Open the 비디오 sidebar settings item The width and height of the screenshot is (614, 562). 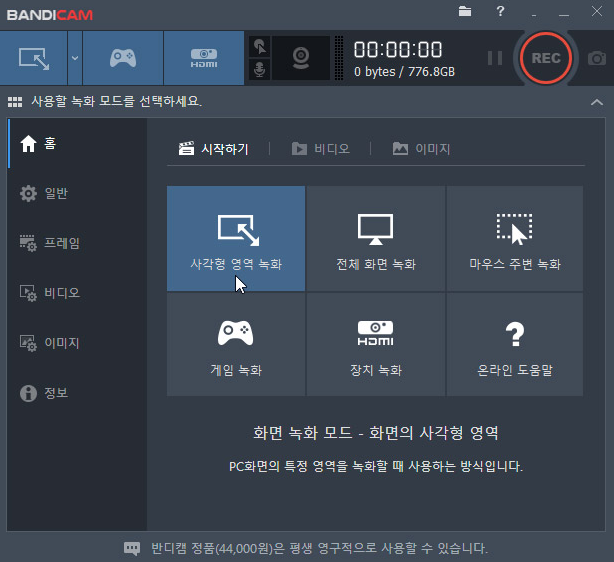78,293
